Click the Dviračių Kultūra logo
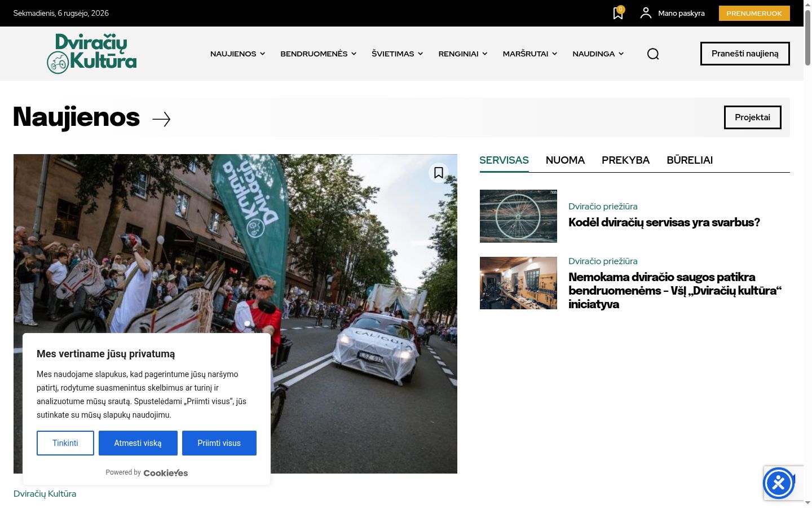Screen dimensions: 812x508 pos(92,54)
